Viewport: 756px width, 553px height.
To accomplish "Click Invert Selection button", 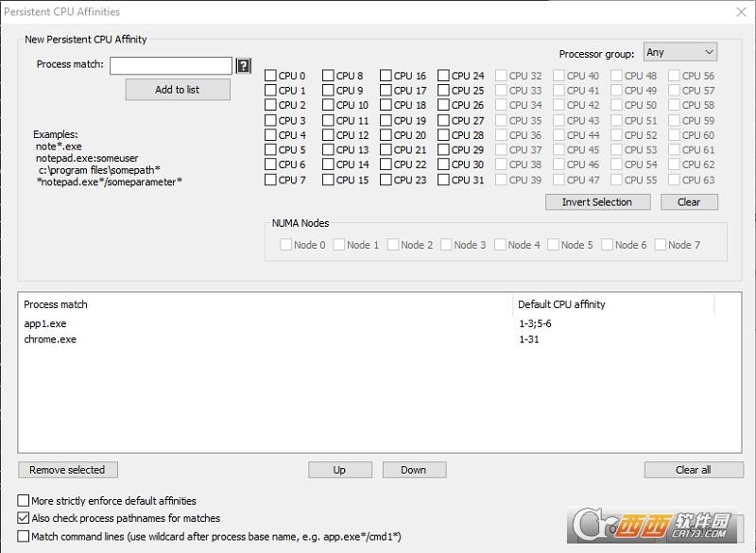I will coord(597,202).
